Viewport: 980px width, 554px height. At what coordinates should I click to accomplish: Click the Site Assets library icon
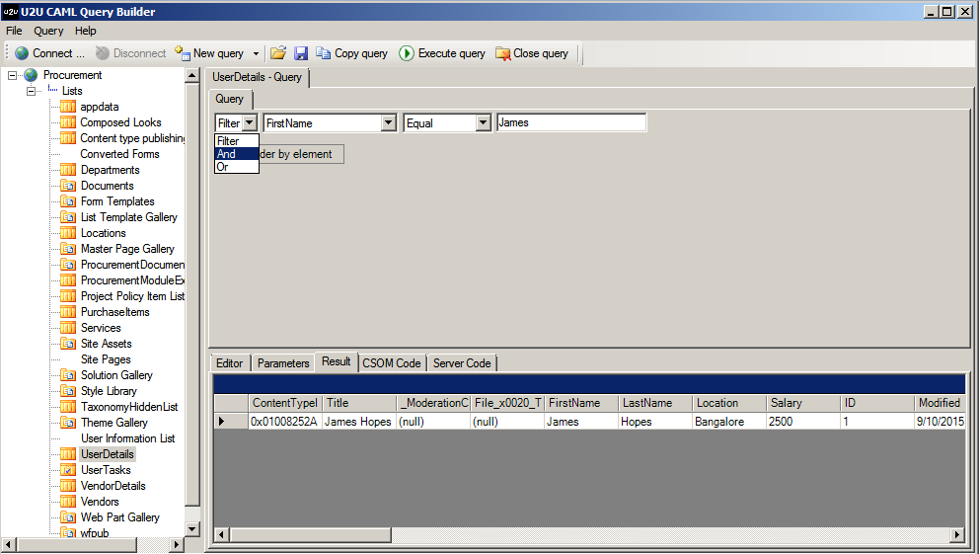pos(68,344)
